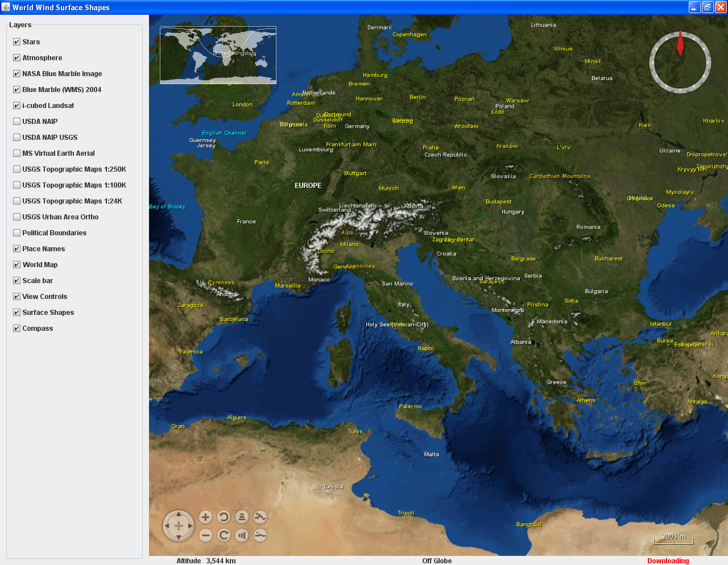This screenshot has height=565, width=728.
Task: Click the World Wind application icon in titlebar
Action: pyautogui.click(x=5, y=6)
